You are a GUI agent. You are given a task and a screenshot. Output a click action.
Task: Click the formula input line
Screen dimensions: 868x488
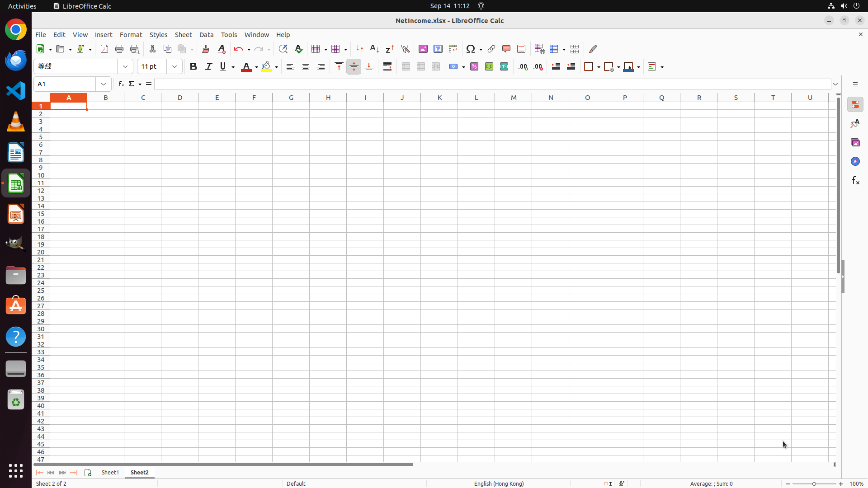tap(492, 84)
